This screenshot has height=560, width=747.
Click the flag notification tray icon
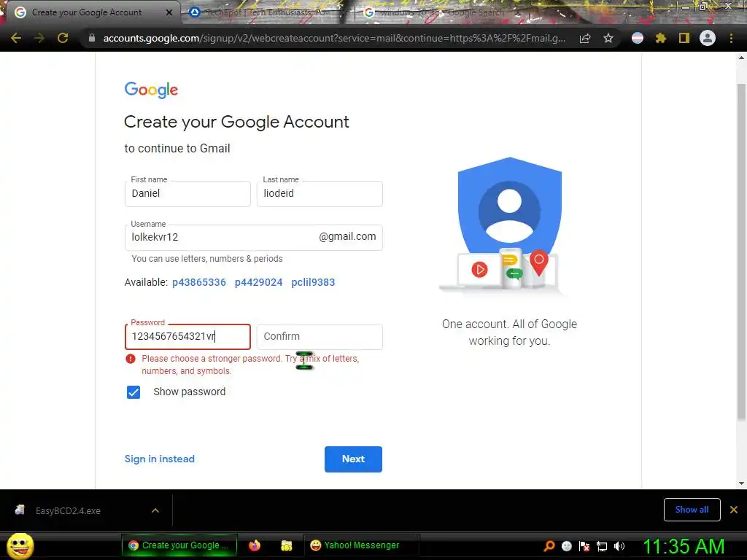(x=584, y=546)
